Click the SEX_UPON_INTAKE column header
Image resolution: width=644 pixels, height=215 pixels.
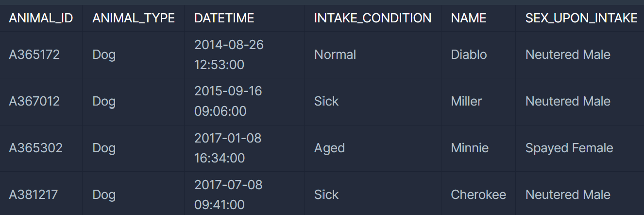click(581, 18)
